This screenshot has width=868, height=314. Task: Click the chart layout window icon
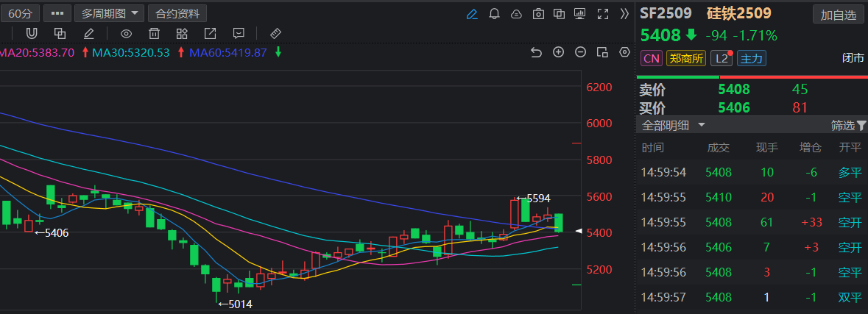(x=602, y=52)
